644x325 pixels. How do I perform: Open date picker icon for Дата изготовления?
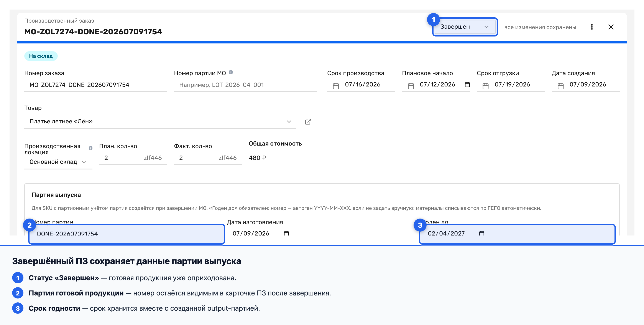coord(286,233)
